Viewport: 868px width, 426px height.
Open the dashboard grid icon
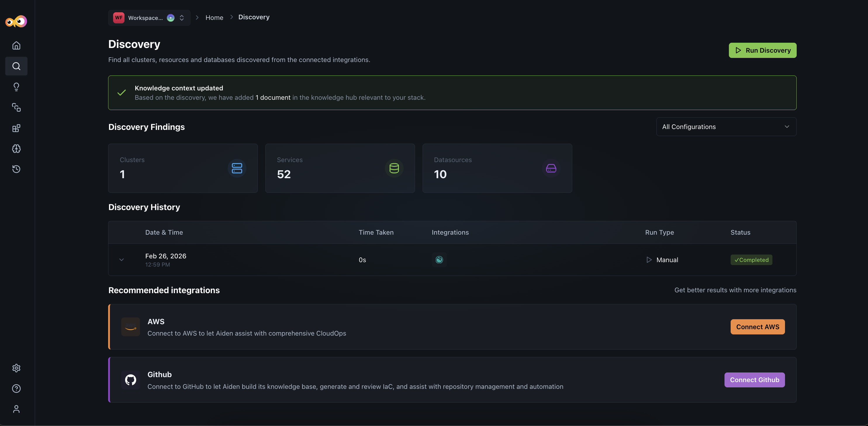[16, 128]
